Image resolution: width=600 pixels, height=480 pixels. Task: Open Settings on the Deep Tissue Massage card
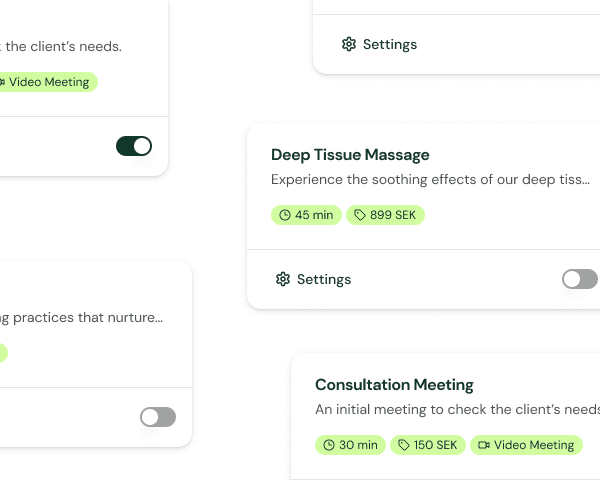323,279
